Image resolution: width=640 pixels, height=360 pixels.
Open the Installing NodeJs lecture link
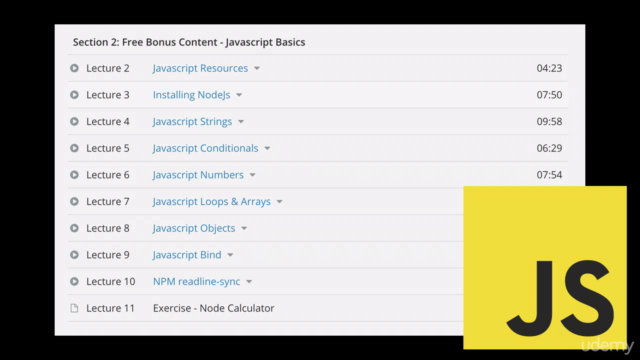click(191, 95)
